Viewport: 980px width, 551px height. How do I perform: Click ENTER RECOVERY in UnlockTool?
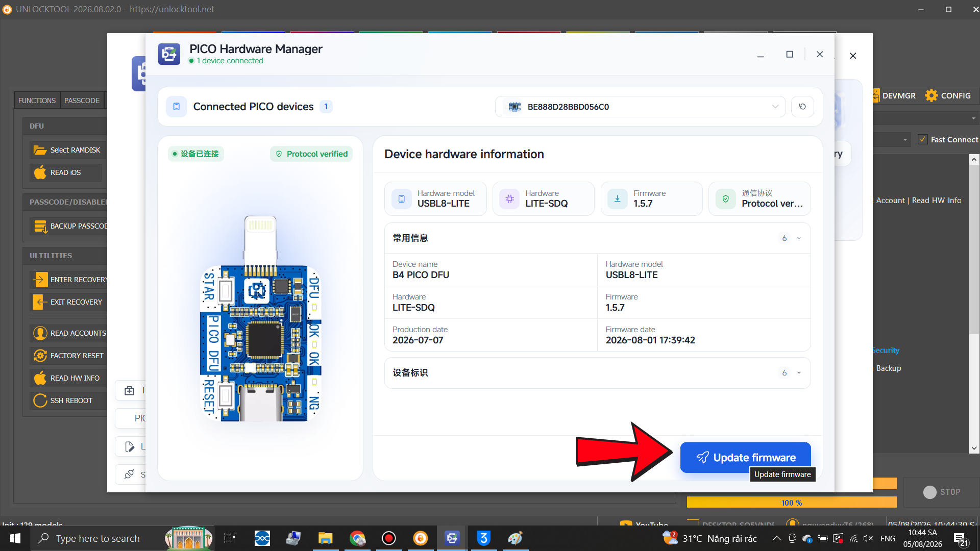(68, 280)
